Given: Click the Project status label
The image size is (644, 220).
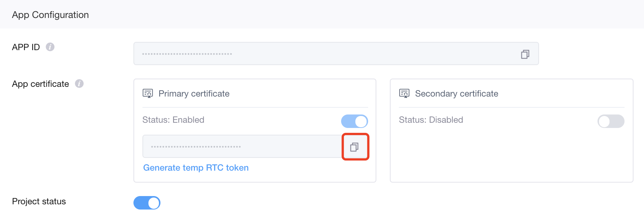Looking at the screenshot, I should [39, 201].
